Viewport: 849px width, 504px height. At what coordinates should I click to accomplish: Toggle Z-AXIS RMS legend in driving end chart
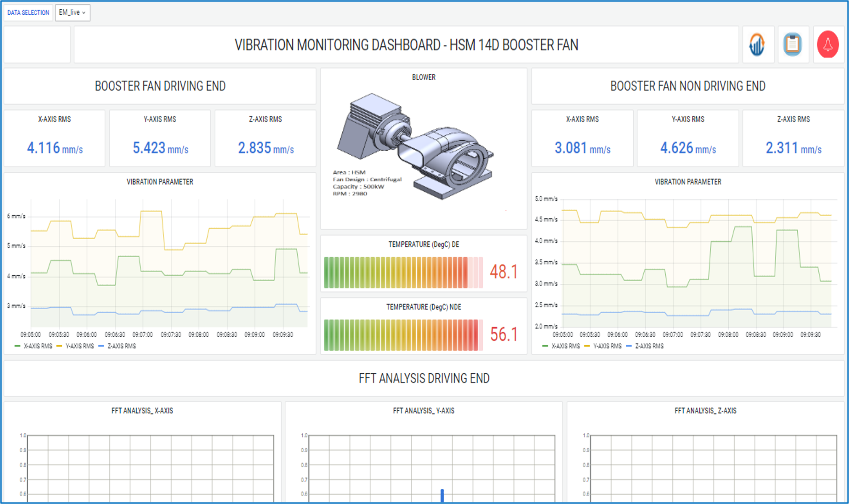point(121,346)
